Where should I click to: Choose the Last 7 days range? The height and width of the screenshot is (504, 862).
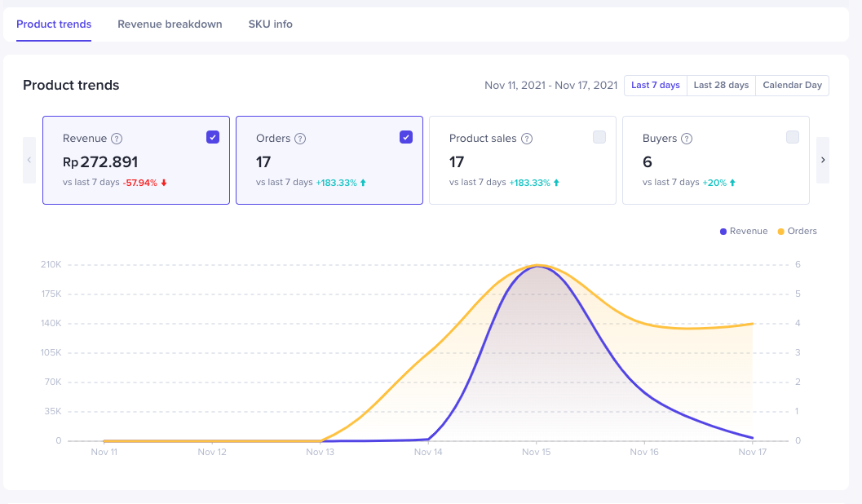point(656,86)
